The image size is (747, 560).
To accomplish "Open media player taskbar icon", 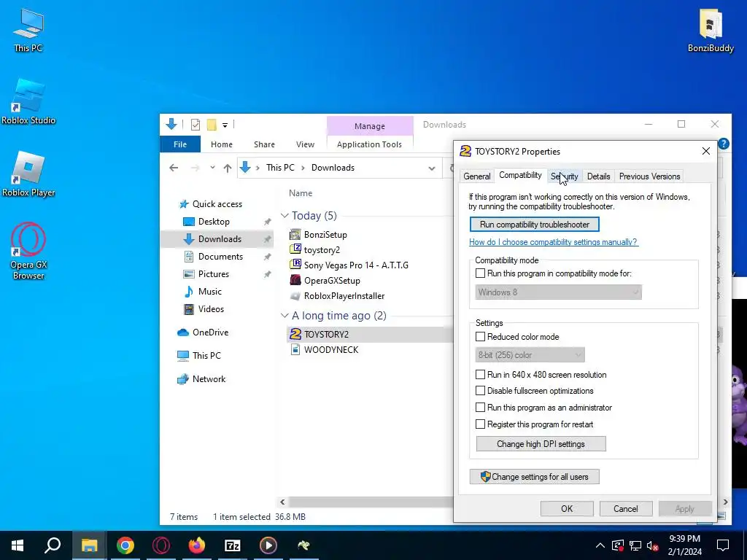I will coord(268,545).
